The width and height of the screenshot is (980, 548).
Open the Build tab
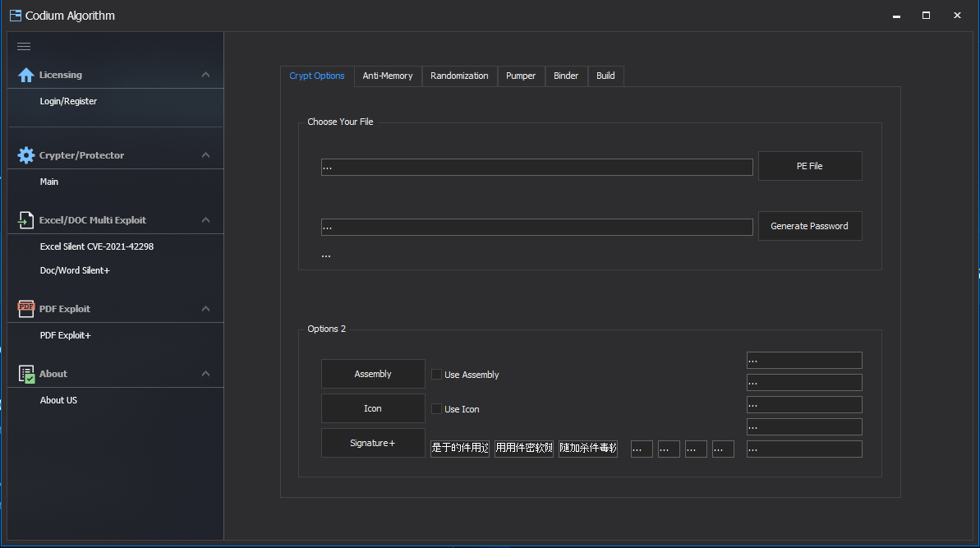click(605, 76)
